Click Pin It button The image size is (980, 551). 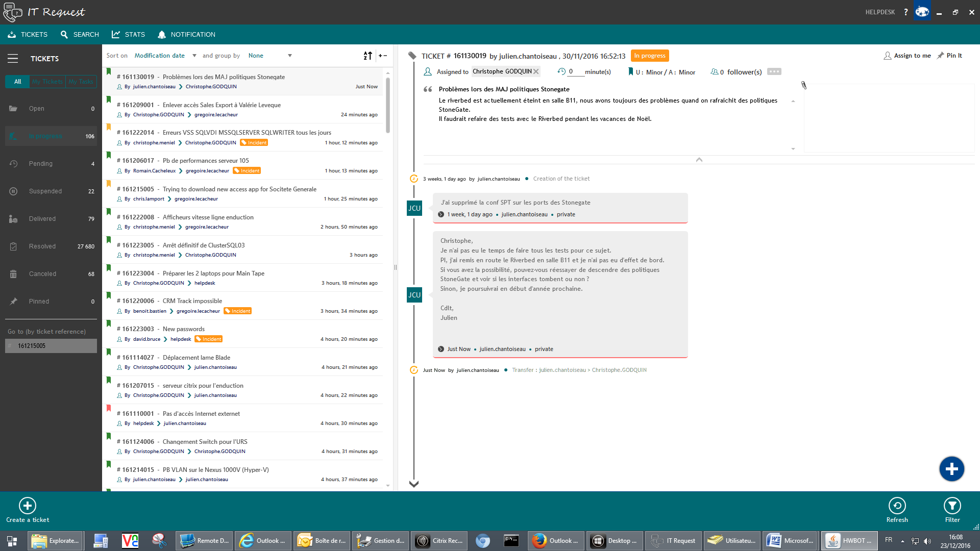[x=949, y=56]
